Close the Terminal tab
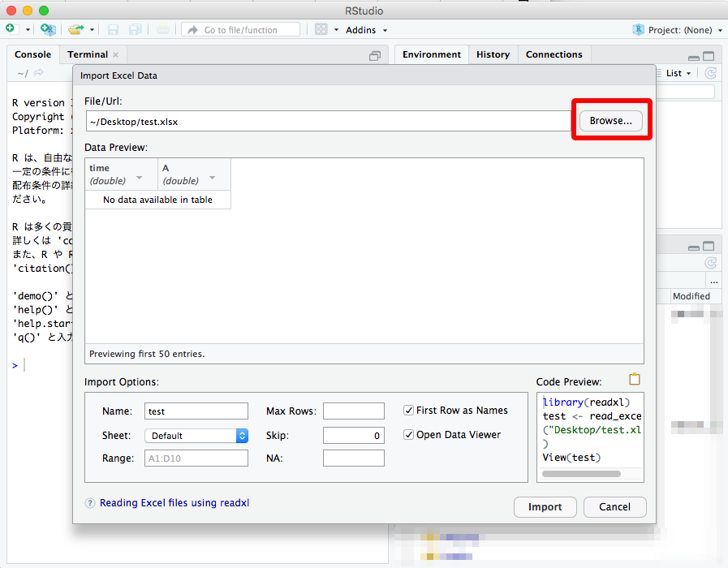The width and height of the screenshot is (728, 568). coord(115,54)
